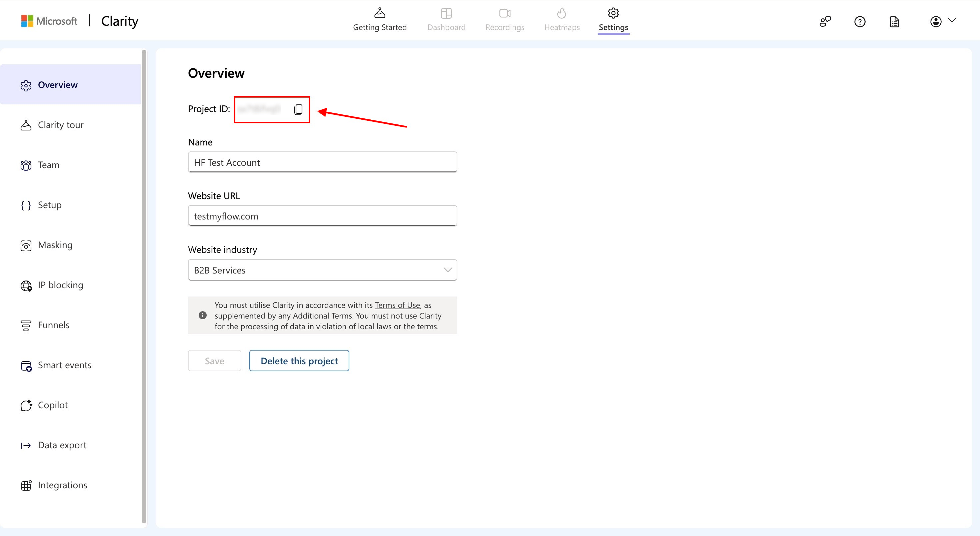Click the Copilot sparkle icon
Image resolution: width=980 pixels, height=536 pixels.
[x=26, y=406]
